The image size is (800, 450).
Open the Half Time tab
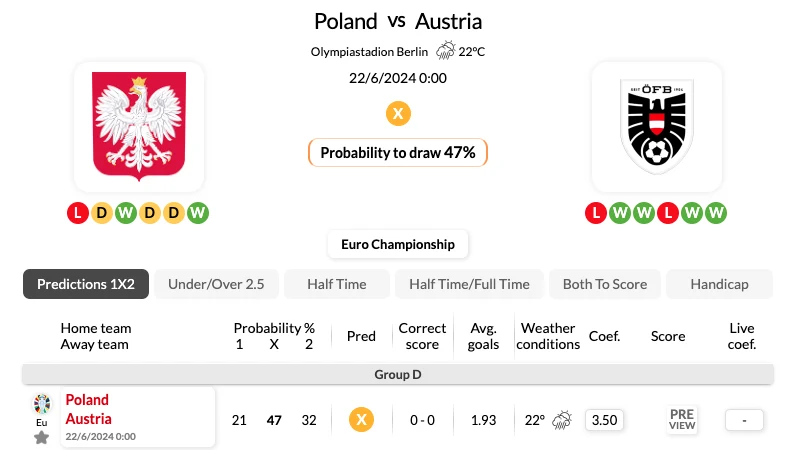[x=337, y=284]
